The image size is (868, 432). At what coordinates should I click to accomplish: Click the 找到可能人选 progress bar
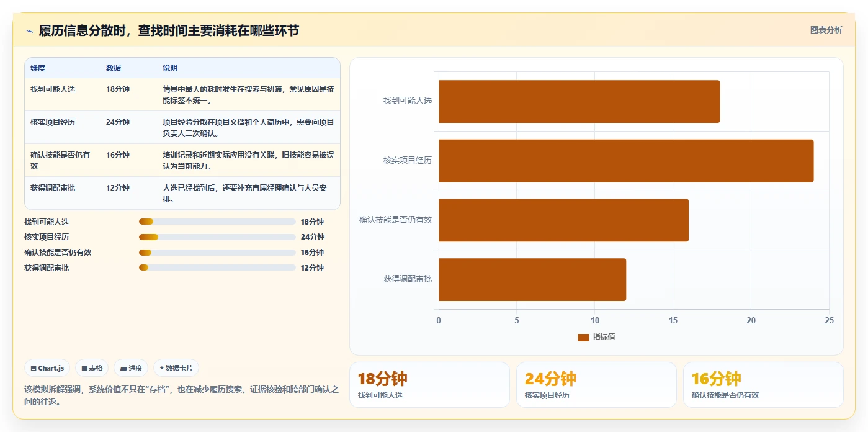217,222
